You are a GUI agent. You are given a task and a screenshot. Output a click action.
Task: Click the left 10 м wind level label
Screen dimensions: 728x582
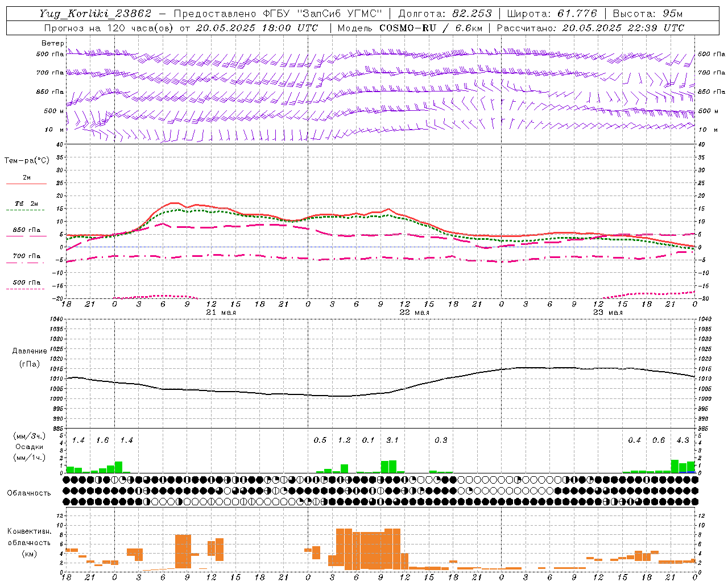coord(54,130)
